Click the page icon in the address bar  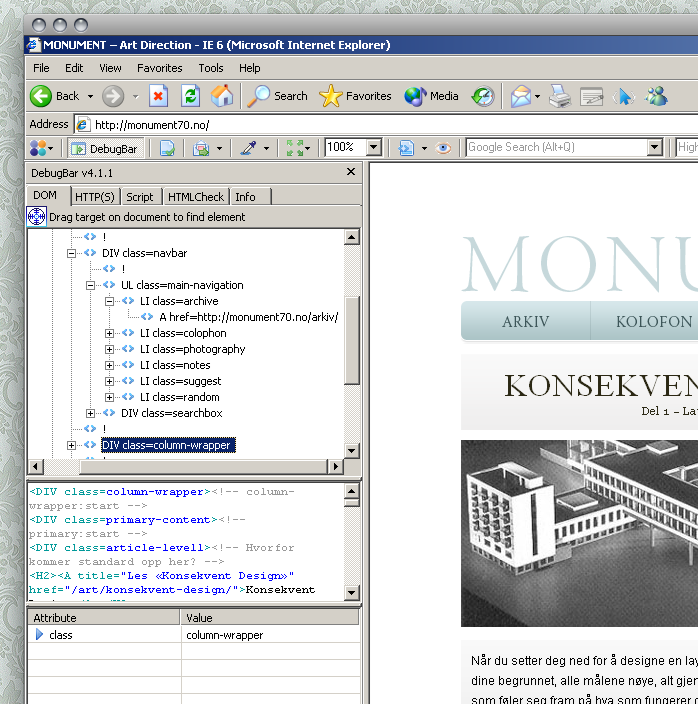tap(82, 124)
